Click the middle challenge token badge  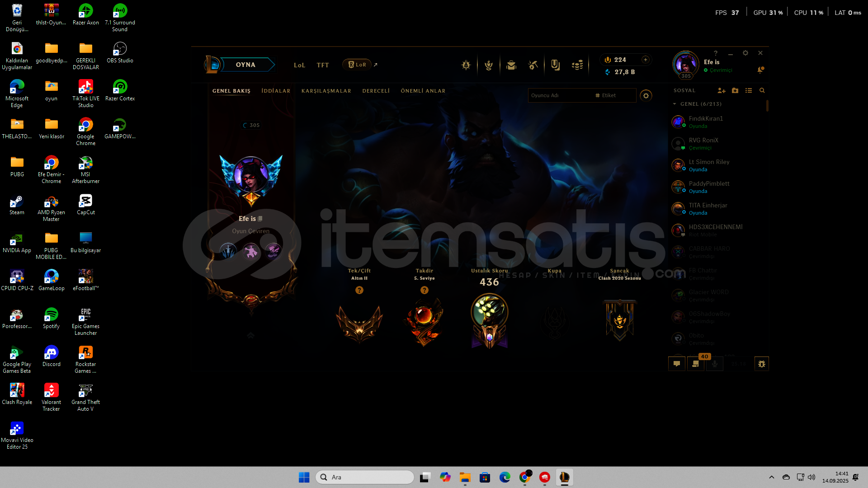(x=251, y=251)
